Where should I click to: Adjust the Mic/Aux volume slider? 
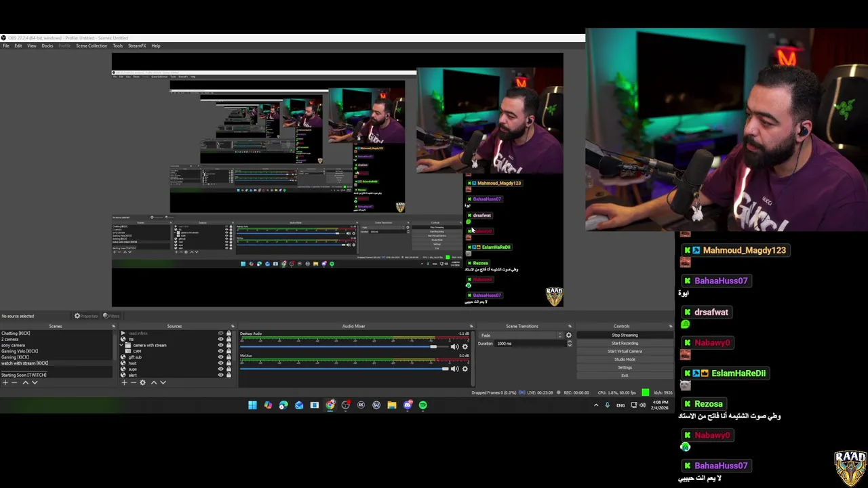[x=344, y=369]
